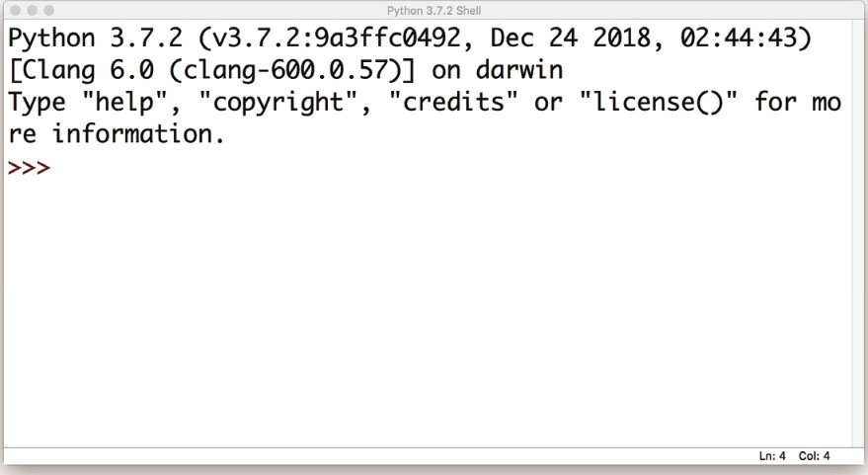The image size is (868, 475).
Task: Click the build time 02:44:43
Action: [x=739, y=39]
